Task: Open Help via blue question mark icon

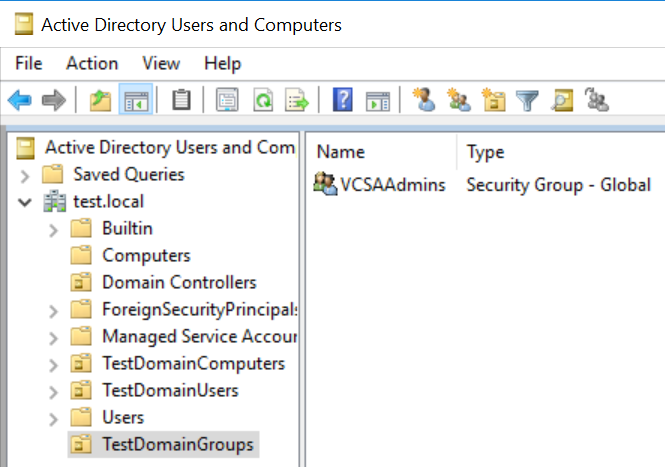Action: [343, 100]
